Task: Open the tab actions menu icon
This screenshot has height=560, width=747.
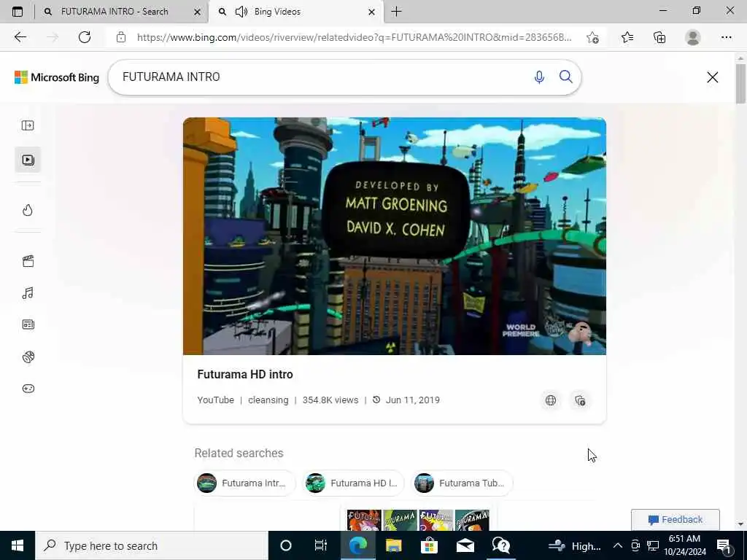Action: tap(18, 12)
